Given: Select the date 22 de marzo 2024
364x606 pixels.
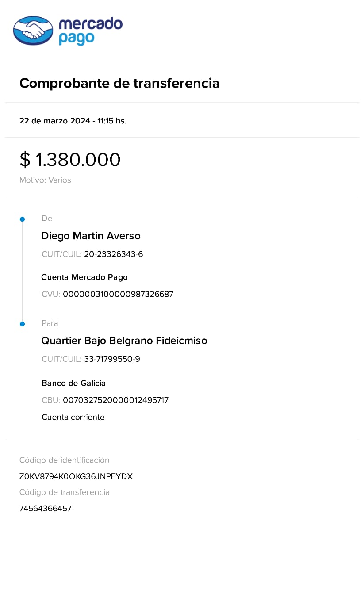Looking at the screenshot, I should tap(54, 121).
